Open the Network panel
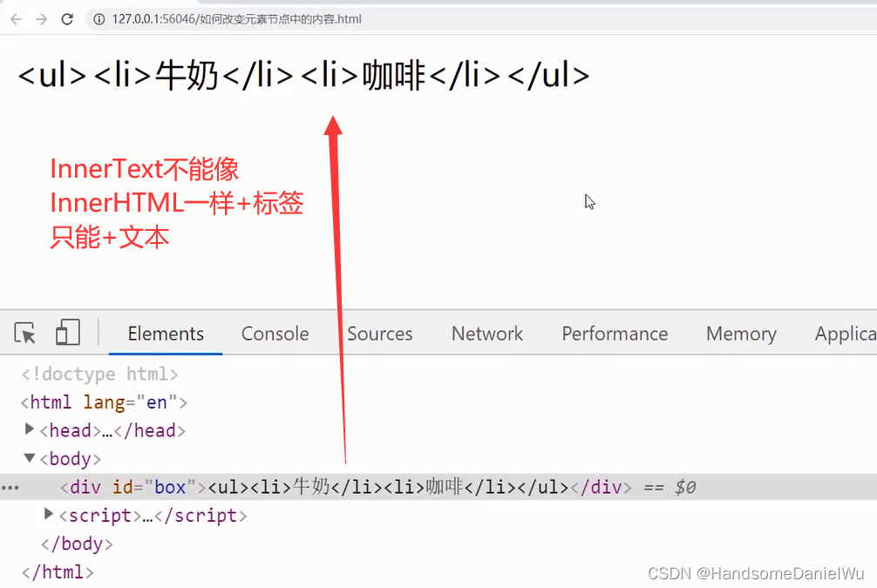 [x=486, y=333]
